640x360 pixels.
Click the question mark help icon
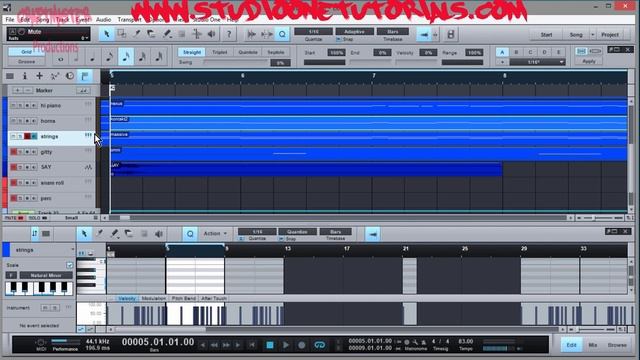click(229, 34)
